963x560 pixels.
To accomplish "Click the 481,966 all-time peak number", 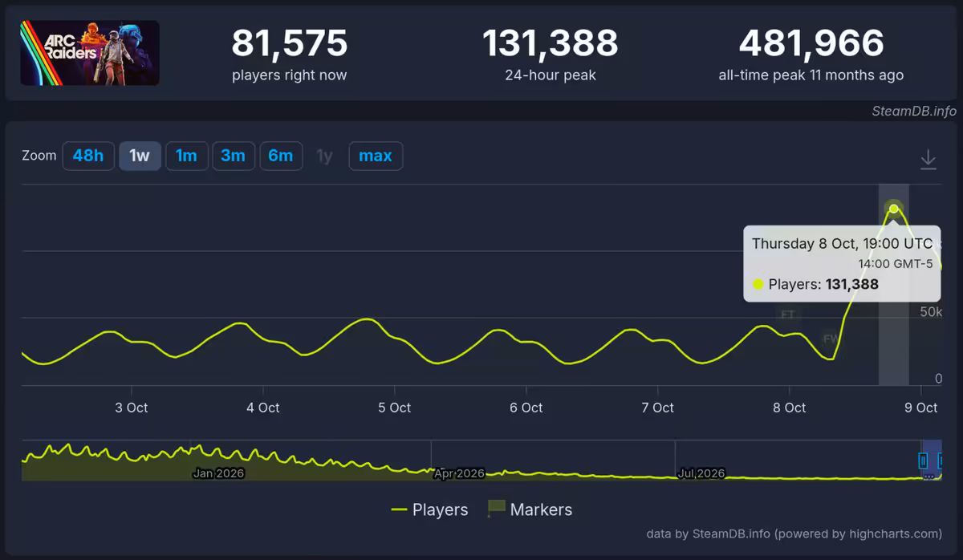I will 811,43.
